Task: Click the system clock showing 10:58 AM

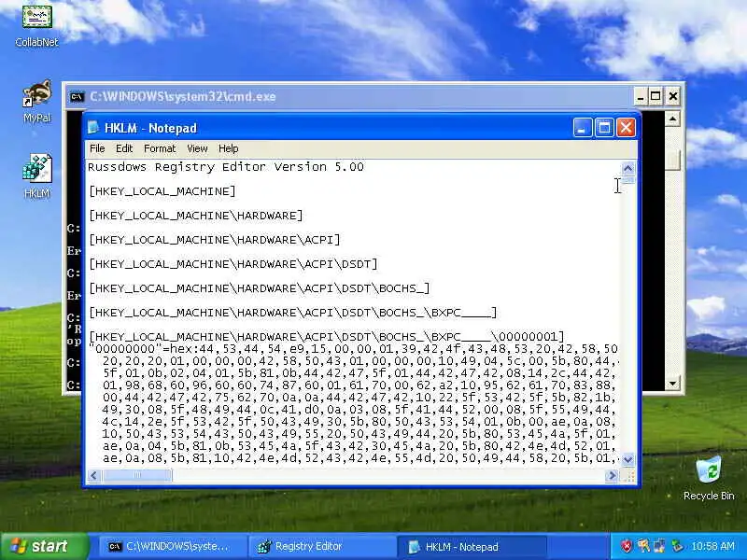Action: pos(713,546)
